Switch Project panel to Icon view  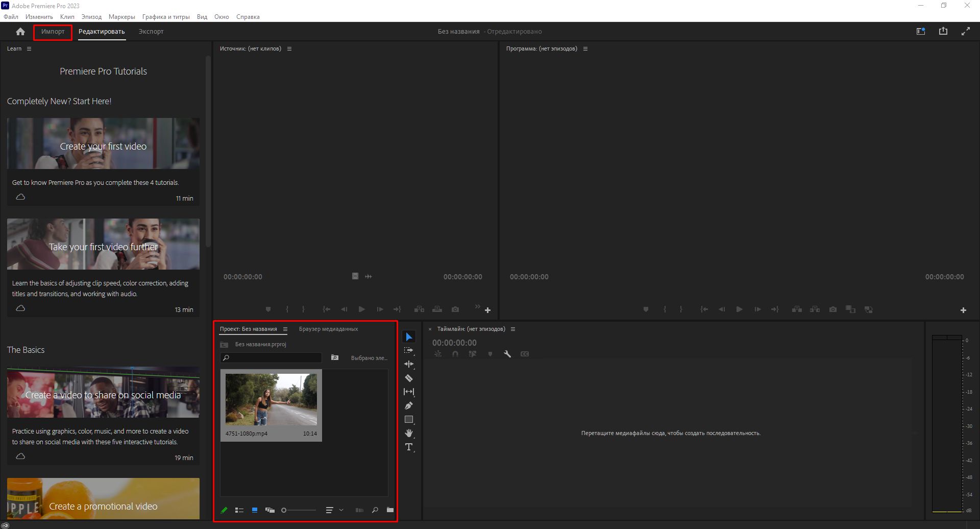[x=255, y=510]
